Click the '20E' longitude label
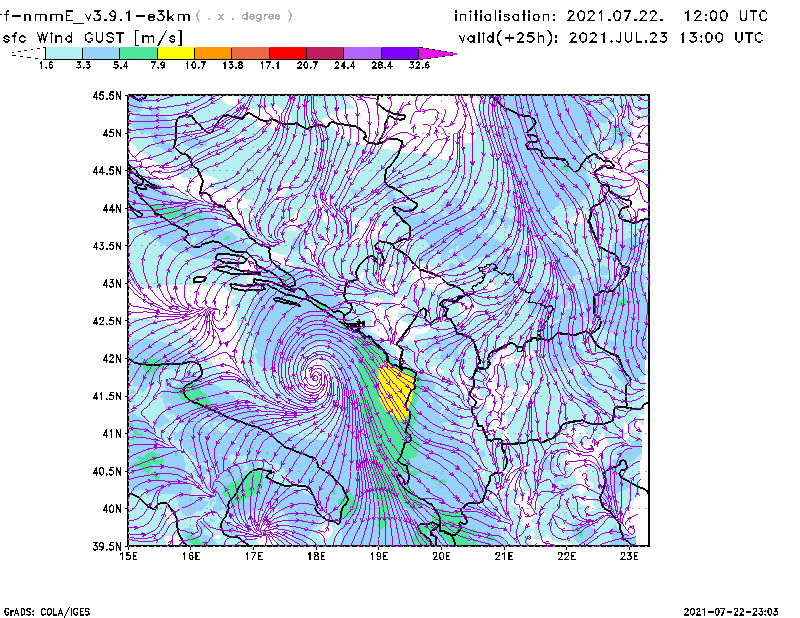The image size is (800, 618). 441,556
